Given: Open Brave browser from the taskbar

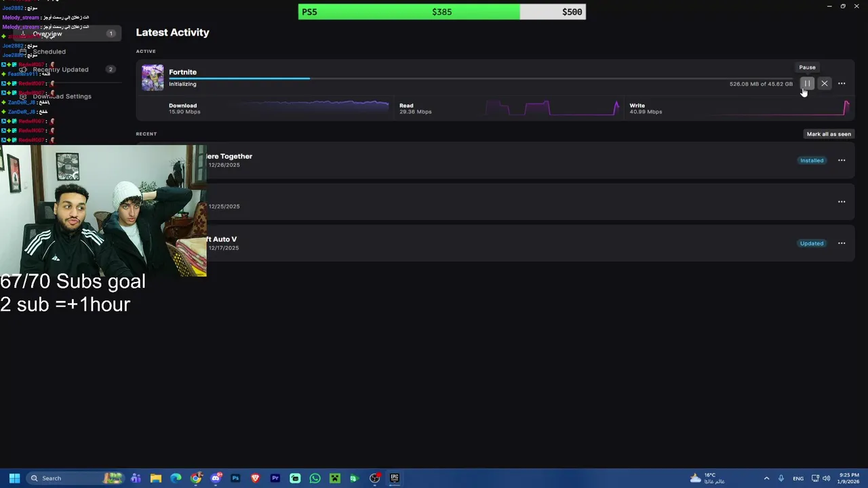Looking at the screenshot, I should tap(255, 478).
